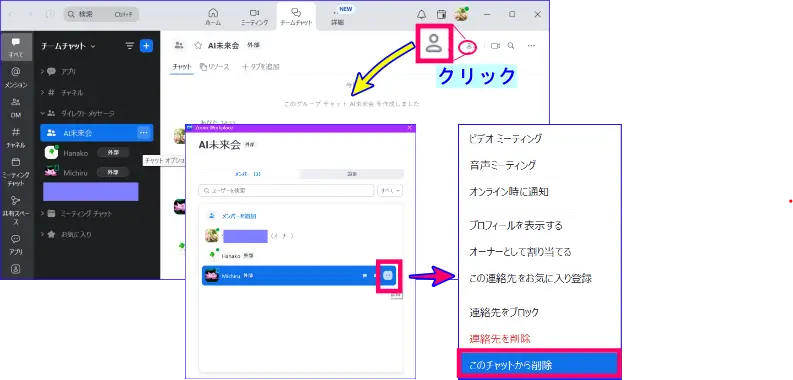Click the chat list filter icon

130,46
